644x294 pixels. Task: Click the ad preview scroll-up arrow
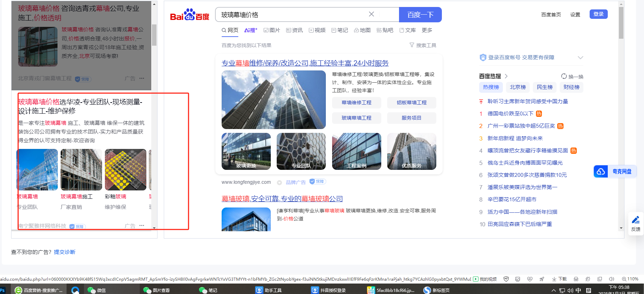click(154, 5)
